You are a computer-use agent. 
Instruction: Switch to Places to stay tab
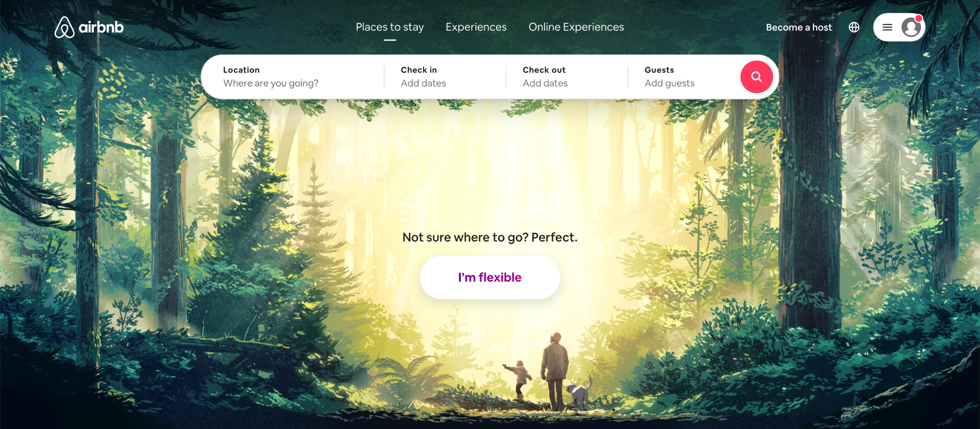click(x=390, y=27)
